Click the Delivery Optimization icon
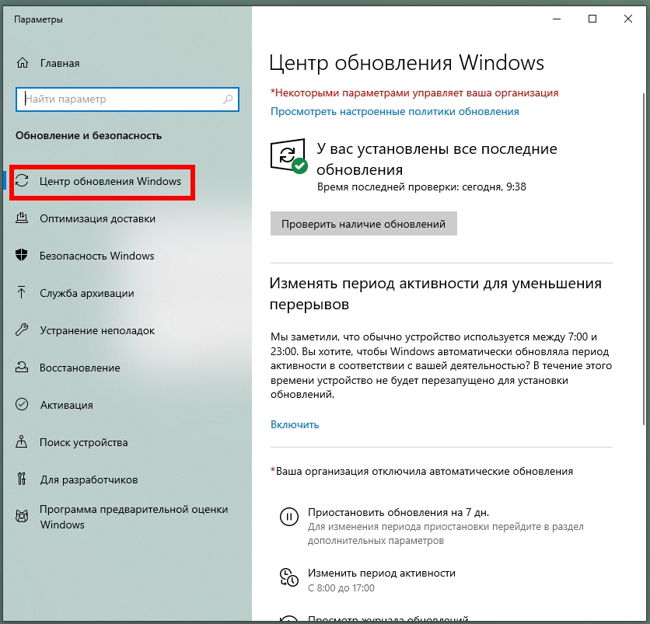650x624 pixels. pos(22,218)
